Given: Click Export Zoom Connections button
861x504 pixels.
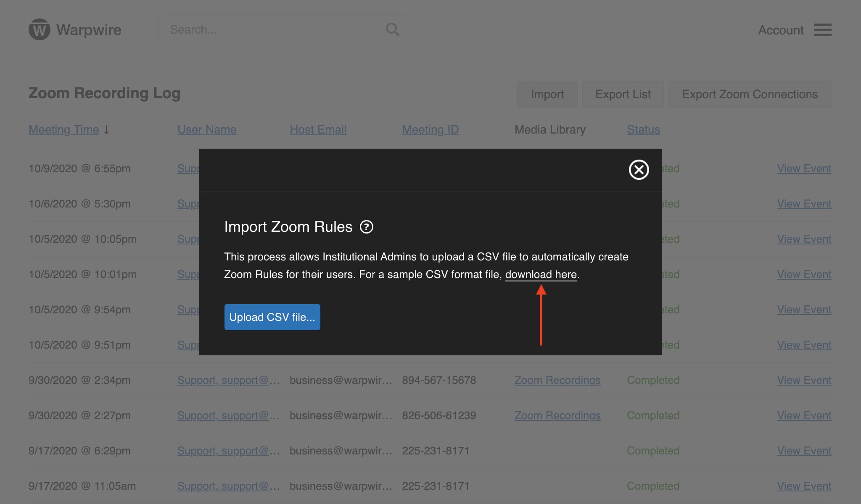Looking at the screenshot, I should click(x=750, y=94).
